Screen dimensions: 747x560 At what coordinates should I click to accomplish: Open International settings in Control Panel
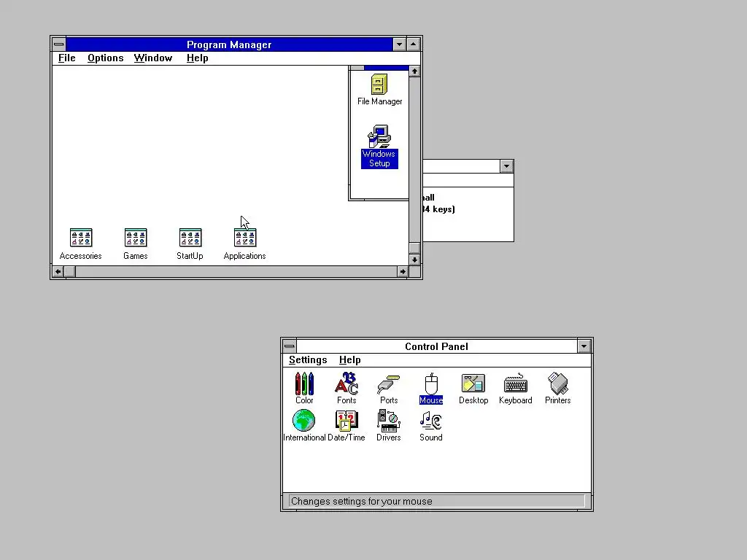click(x=304, y=426)
